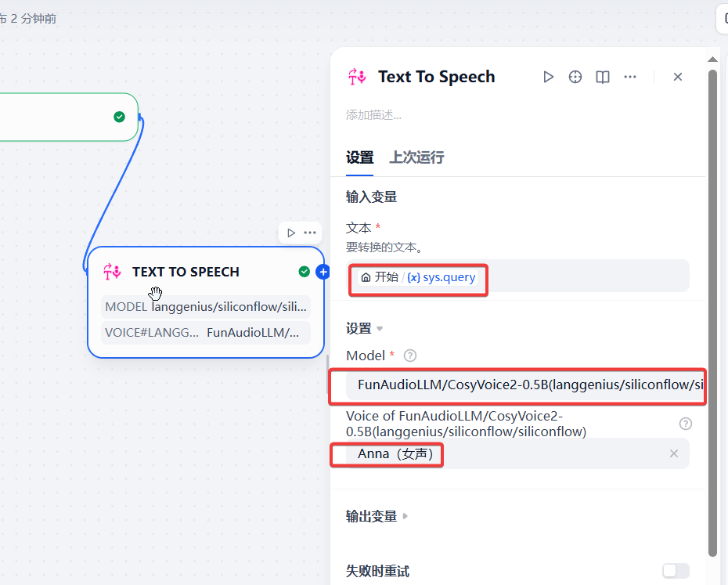Click the blue plus handle on the node
The height and width of the screenshot is (585, 728).
click(x=323, y=272)
